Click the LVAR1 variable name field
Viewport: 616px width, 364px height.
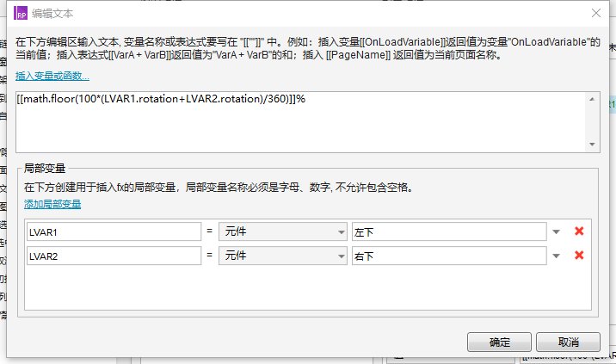(x=114, y=232)
